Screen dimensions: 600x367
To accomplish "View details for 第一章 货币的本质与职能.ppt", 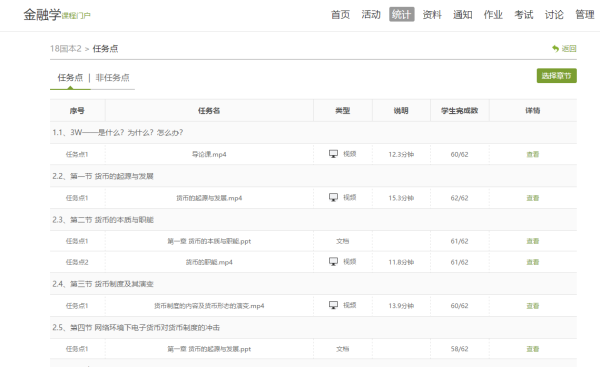I will (x=533, y=241).
